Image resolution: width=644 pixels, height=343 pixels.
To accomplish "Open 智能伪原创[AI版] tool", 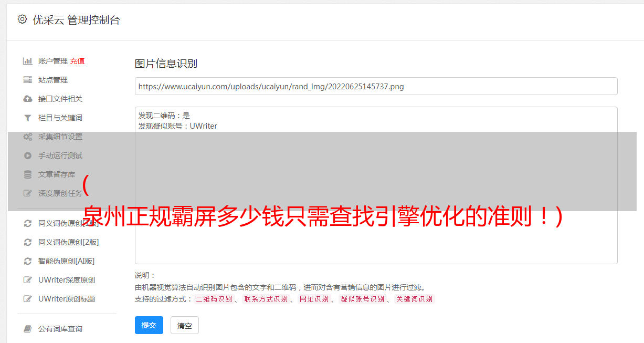I will [66, 261].
